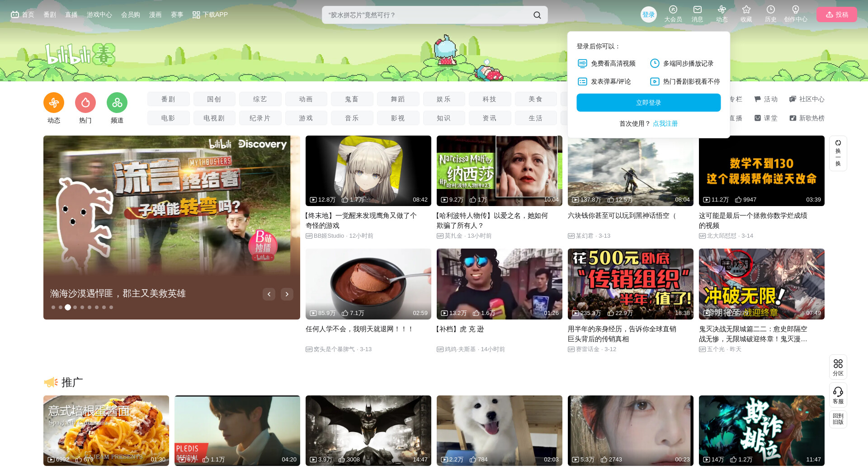Open the 番剧 top navigation item

pos(50,15)
